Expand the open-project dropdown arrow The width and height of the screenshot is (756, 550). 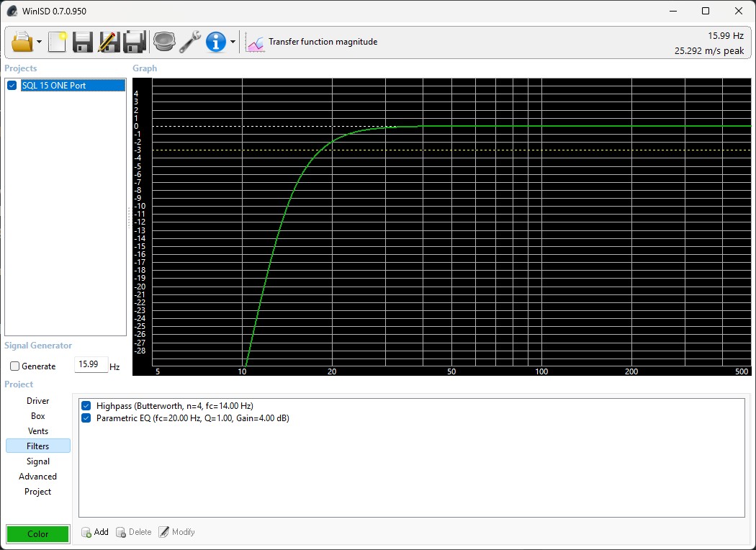(x=39, y=42)
